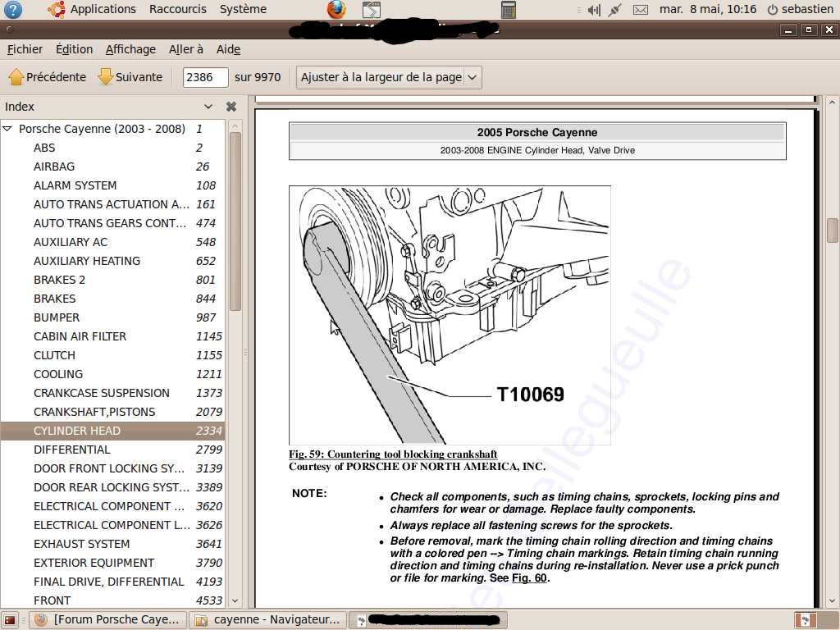The image size is (840, 630).
Task: Collapse the Porsche Cayenne (2003 - 2008) tree
Action: pos(7,129)
